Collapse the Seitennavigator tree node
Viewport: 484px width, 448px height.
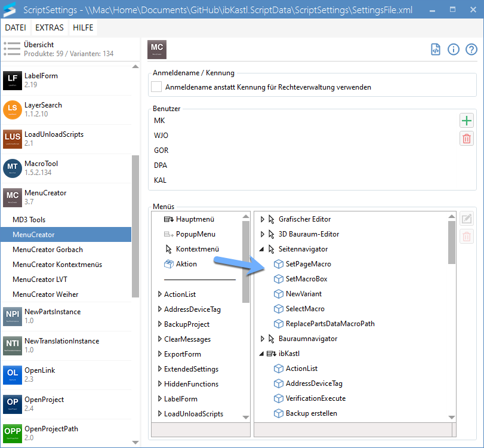pos(263,249)
